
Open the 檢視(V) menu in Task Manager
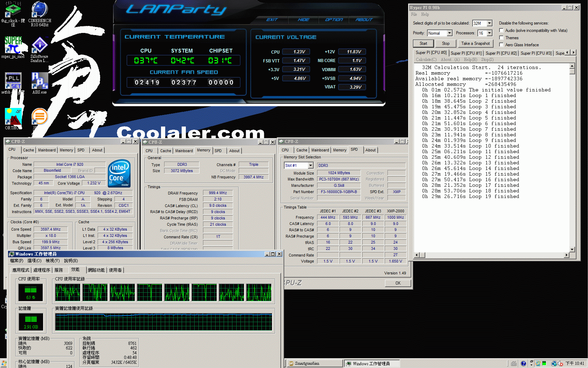click(x=52, y=261)
